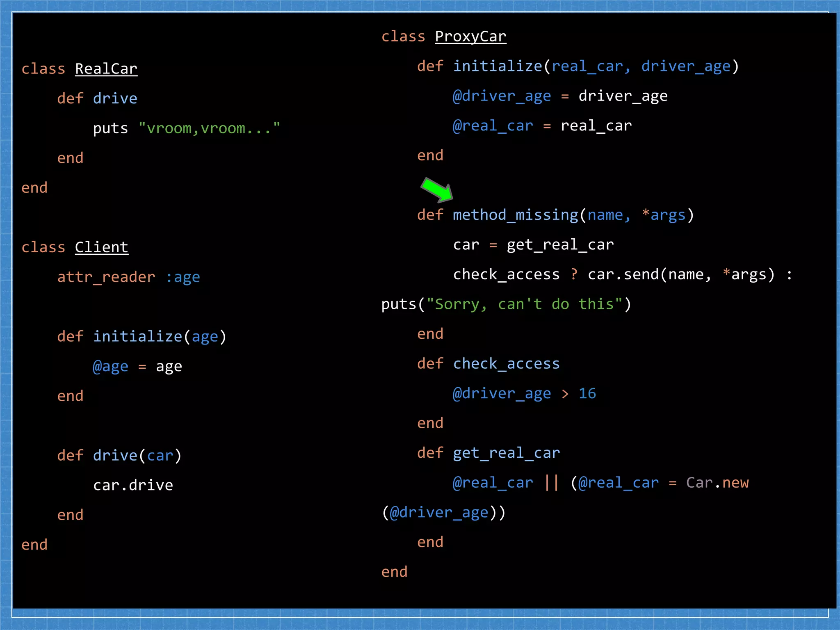
Task: Click Car.new in get_real_car
Action: 717,482
